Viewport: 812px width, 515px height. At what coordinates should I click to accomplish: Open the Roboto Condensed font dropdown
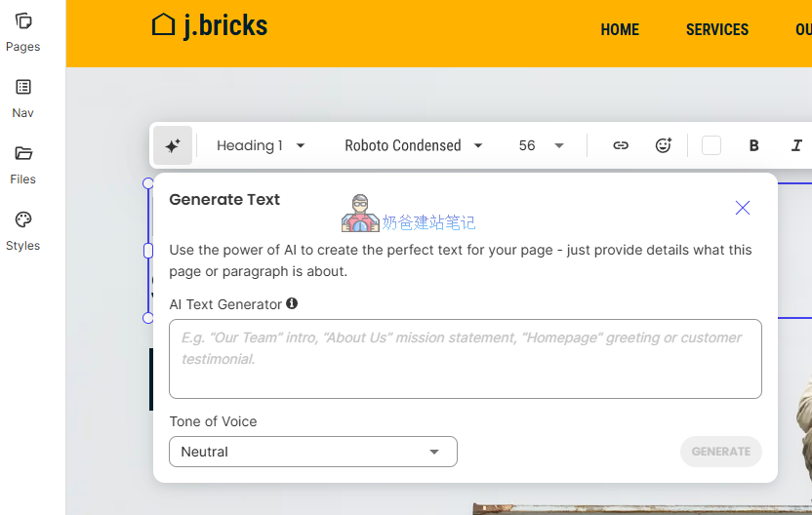[413, 145]
